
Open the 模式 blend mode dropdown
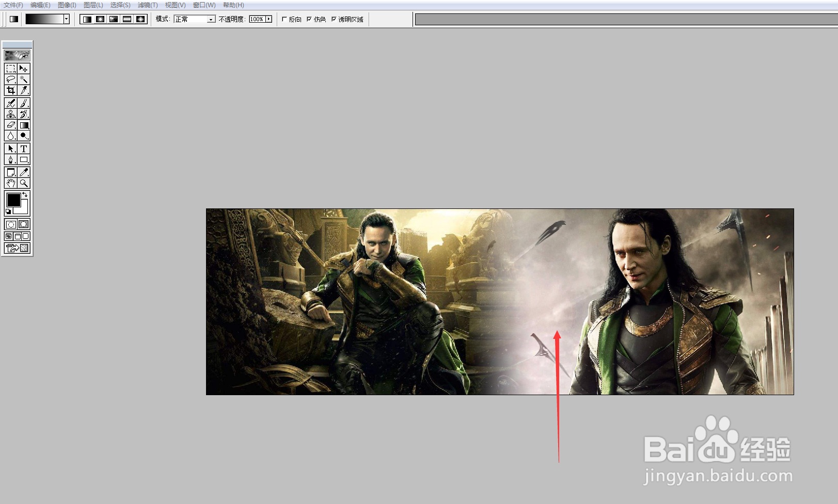coord(195,19)
